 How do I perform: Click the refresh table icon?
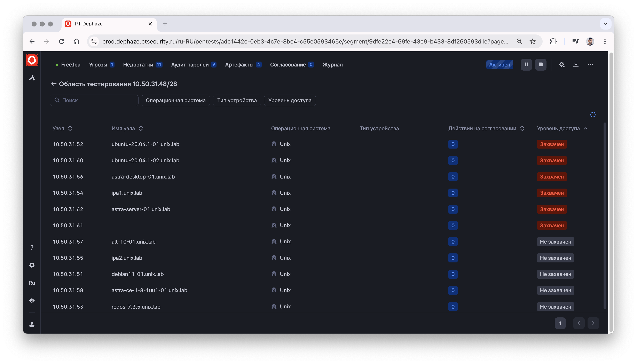[593, 115]
